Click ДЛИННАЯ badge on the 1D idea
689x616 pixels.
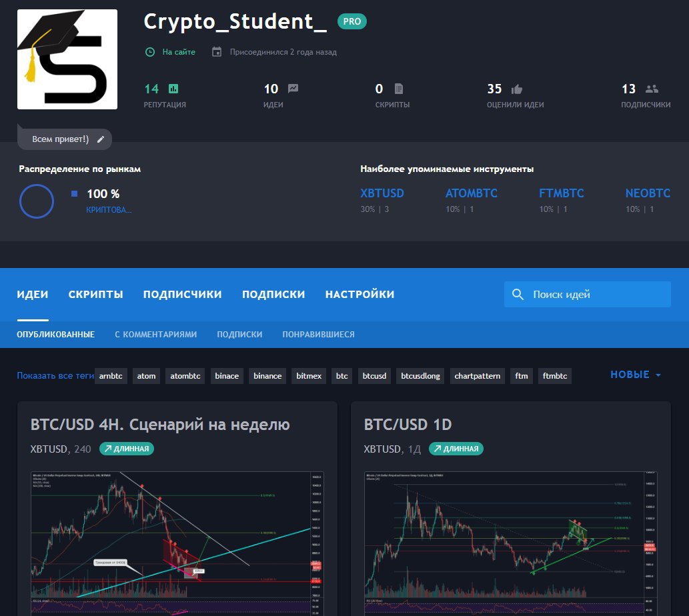click(x=456, y=449)
